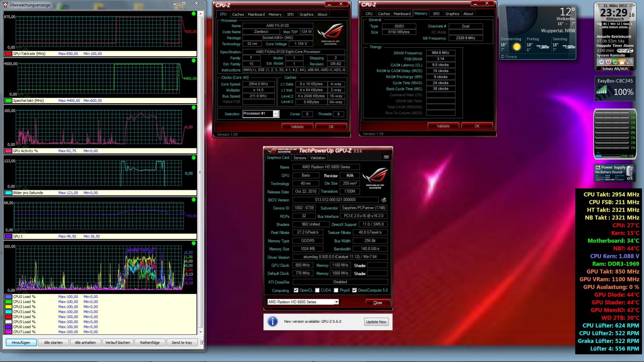Click the Alle anhalten button
Screen dimensions: 644x362
pos(85,343)
